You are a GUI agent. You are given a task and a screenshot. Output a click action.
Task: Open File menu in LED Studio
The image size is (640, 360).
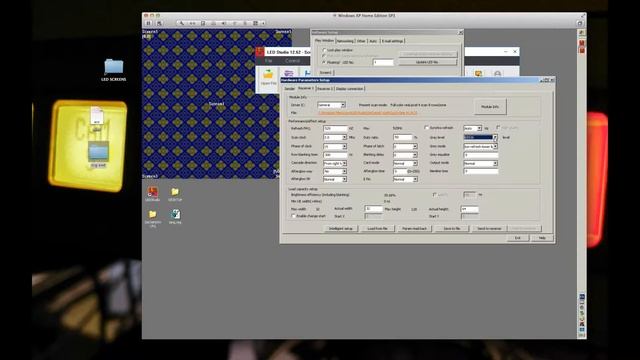coord(269,61)
